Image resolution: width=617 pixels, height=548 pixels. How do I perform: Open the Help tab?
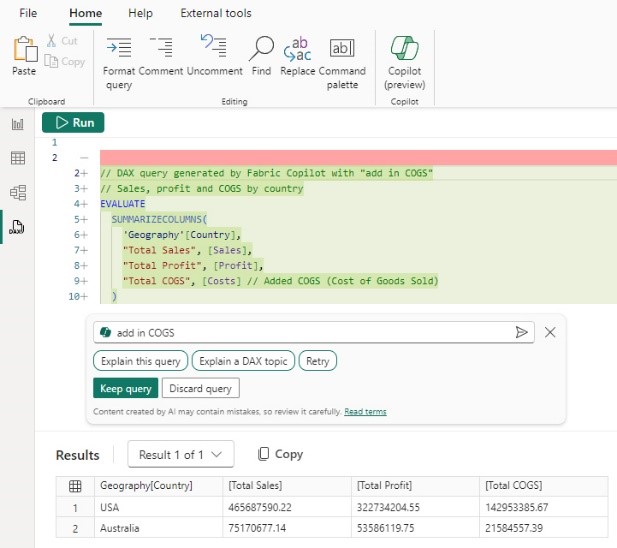(140, 13)
